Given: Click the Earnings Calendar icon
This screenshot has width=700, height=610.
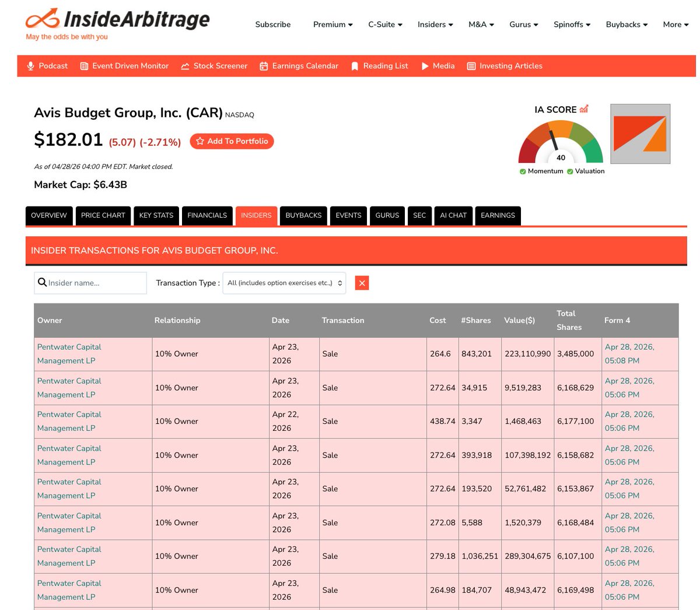Looking at the screenshot, I should pyautogui.click(x=264, y=66).
